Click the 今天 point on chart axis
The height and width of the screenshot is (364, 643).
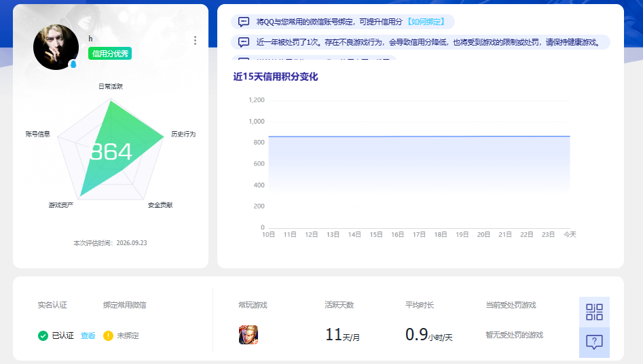(x=570, y=234)
